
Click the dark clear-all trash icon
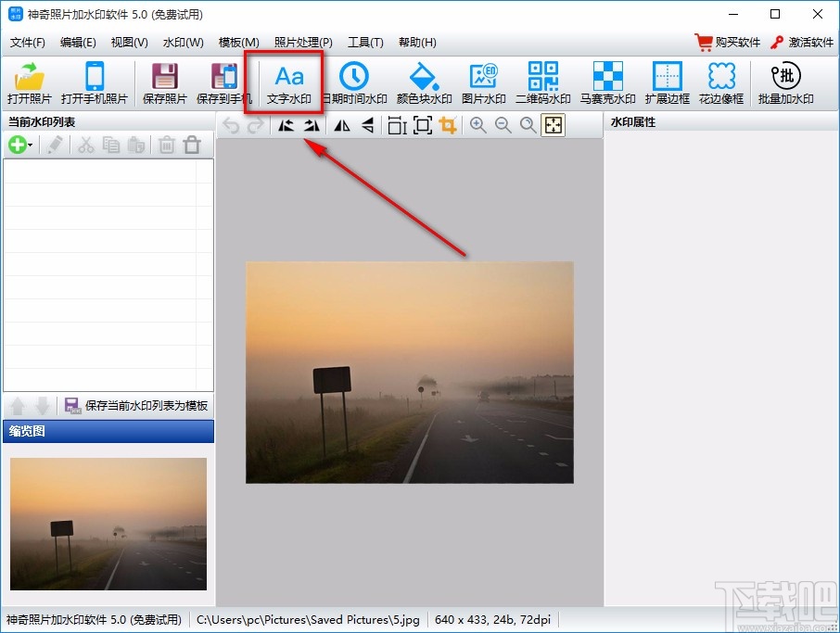click(x=192, y=145)
